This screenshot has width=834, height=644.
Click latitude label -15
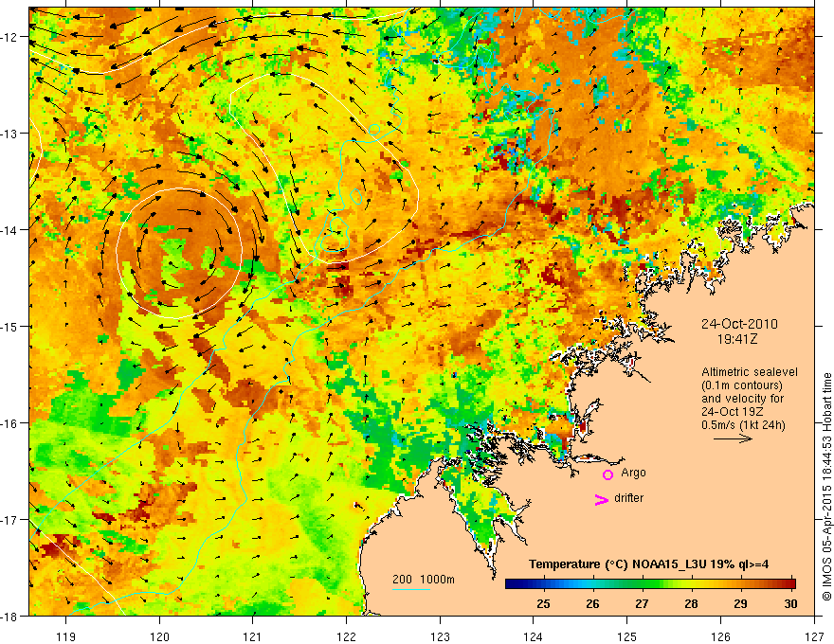coord(9,326)
